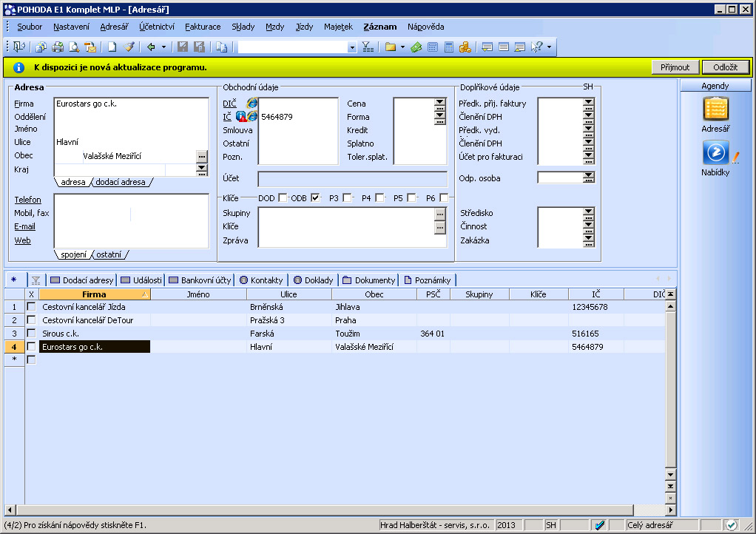Click the three-document copy toolbar icon
The width and height of the screenshot is (756, 534).
point(41,47)
